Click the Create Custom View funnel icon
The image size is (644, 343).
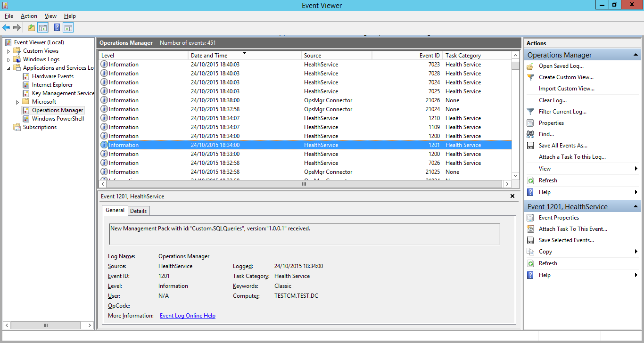coord(530,77)
